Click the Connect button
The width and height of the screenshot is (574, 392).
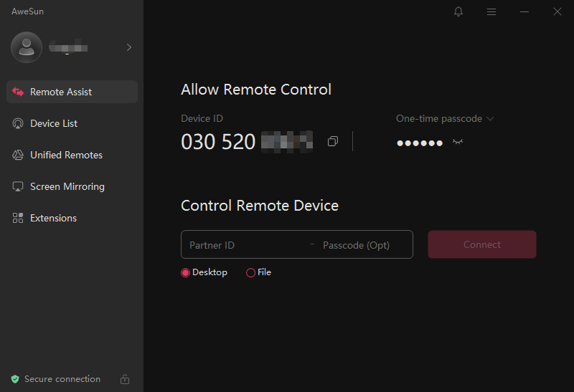pyautogui.click(x=482, y=244)
